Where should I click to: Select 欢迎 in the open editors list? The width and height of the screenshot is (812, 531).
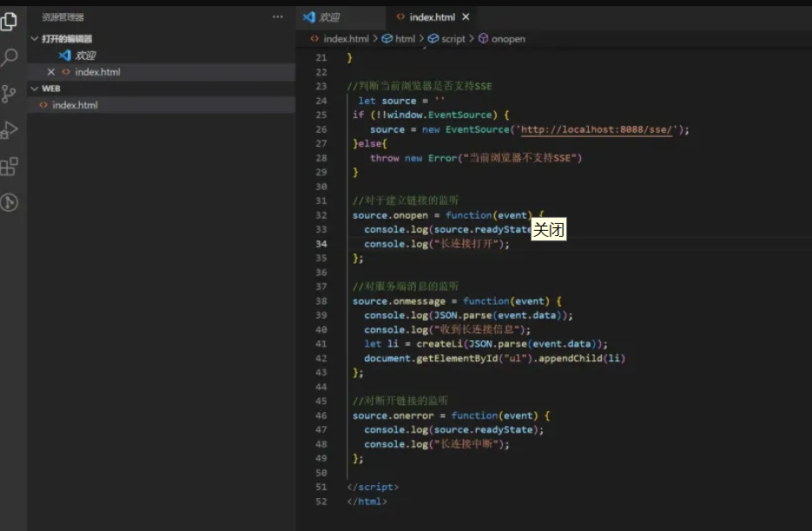pyautogui.click(x=84, y=56)
